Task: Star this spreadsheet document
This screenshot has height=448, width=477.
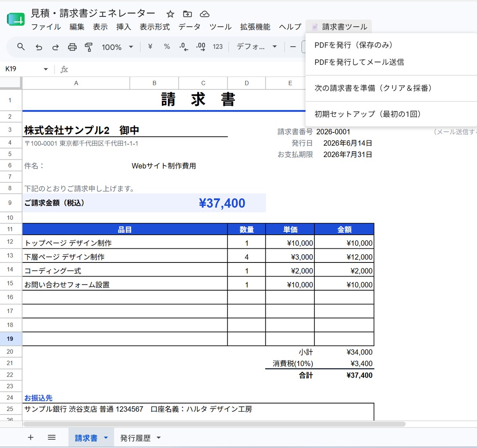Action: click(170, 14)
